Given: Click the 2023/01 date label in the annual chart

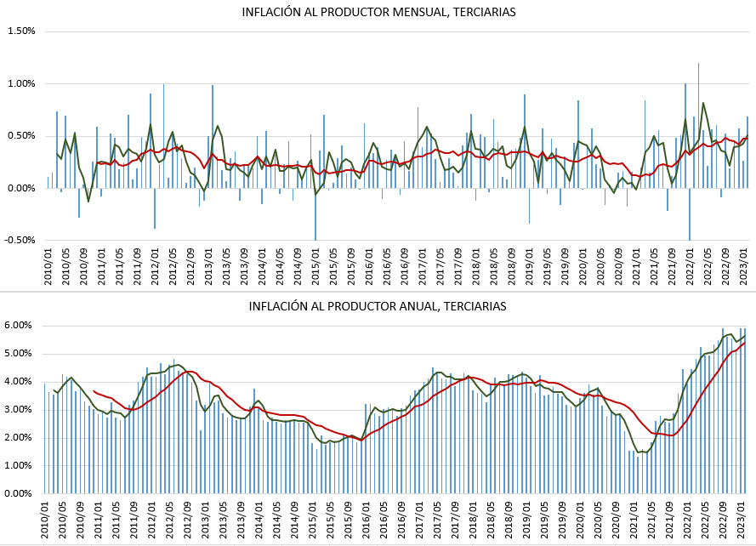Looking at the screenshot, I should tap(741, 520).
